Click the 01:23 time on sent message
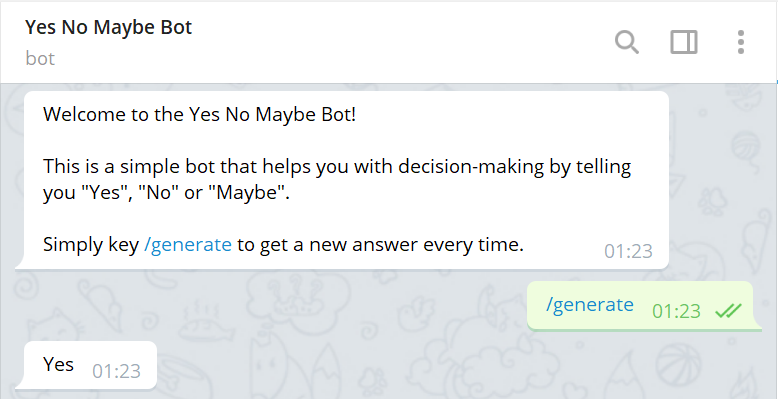The width and height of the screenshot is (778, 399). 676,311
